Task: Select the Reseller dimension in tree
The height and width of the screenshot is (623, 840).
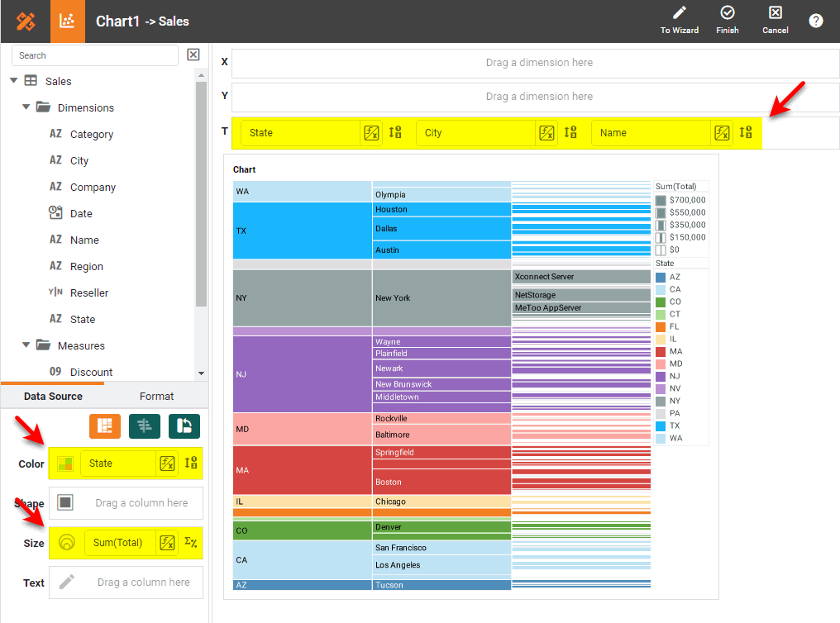Action: 88,292
